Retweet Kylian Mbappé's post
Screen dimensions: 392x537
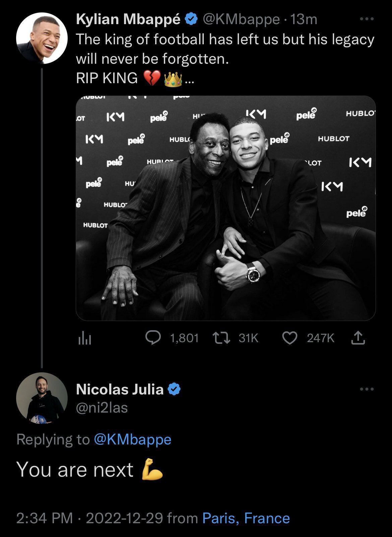click(x=222, y=338)
